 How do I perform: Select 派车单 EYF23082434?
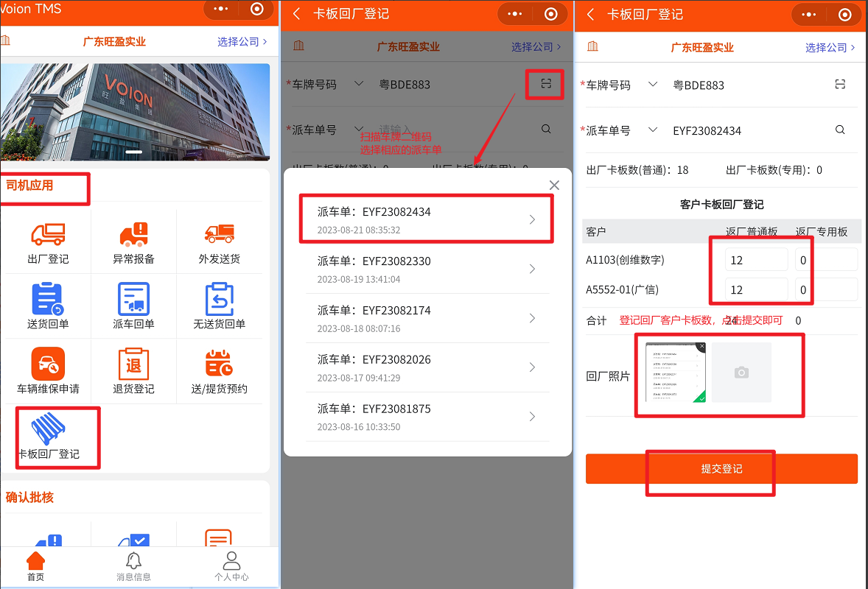[427, 219]
